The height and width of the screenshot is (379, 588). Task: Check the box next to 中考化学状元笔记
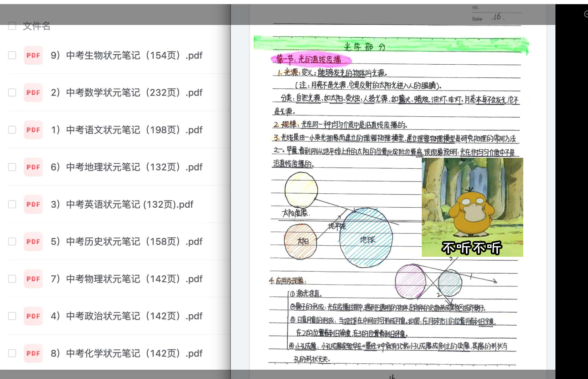pos(11,353)
